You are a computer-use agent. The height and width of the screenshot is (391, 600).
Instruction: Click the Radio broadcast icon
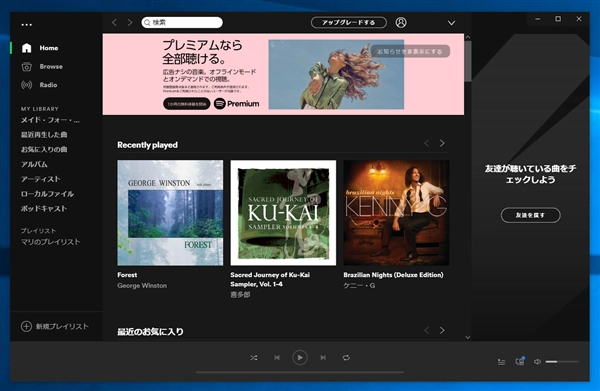[26, 85]
